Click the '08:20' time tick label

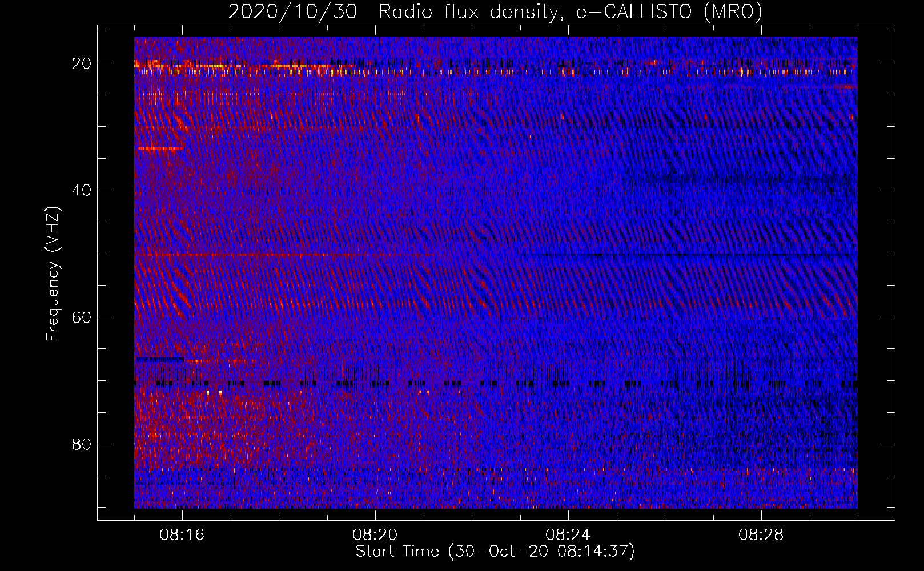point(375,535)
